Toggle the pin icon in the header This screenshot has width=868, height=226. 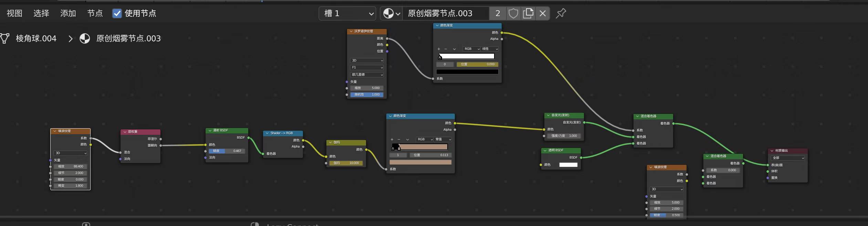pyautogui.click(x=561, y=13)
